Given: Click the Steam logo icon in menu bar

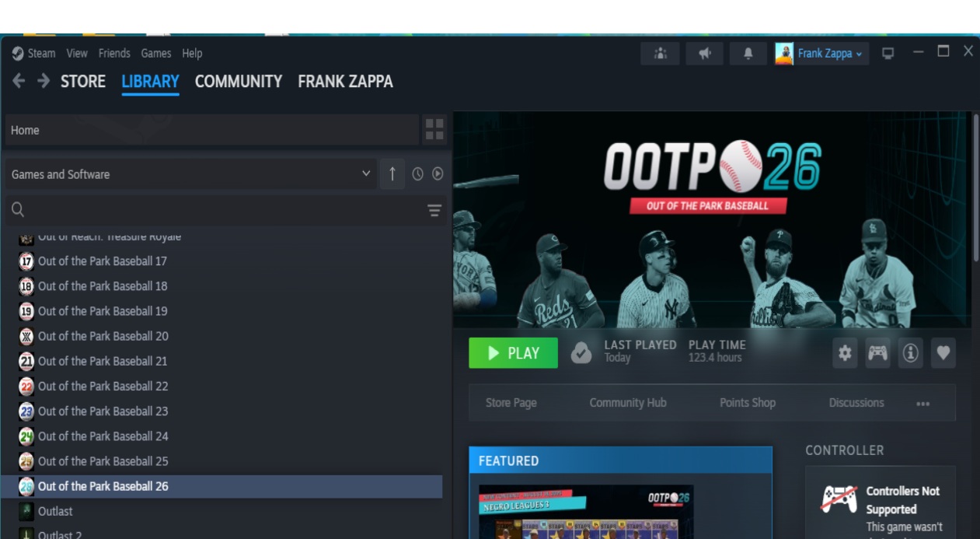Looking at the screenshot, I should [18, 53].
